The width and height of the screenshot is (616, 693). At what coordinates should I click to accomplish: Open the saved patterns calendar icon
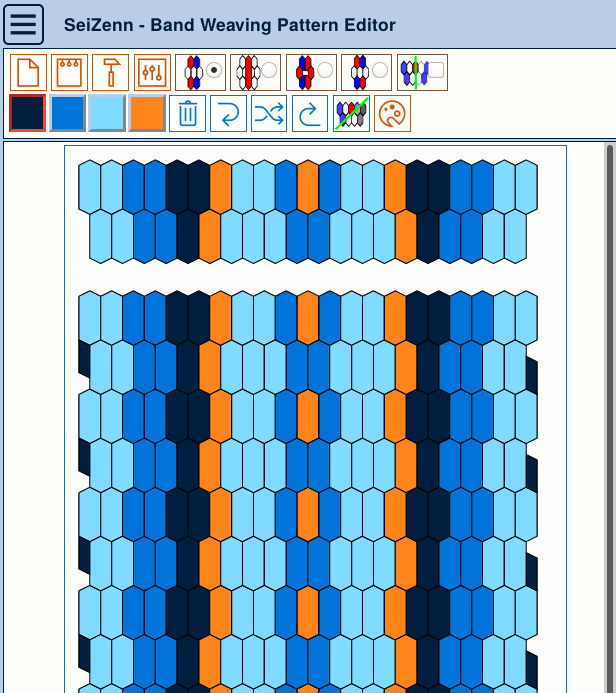(x=69, y=72)
